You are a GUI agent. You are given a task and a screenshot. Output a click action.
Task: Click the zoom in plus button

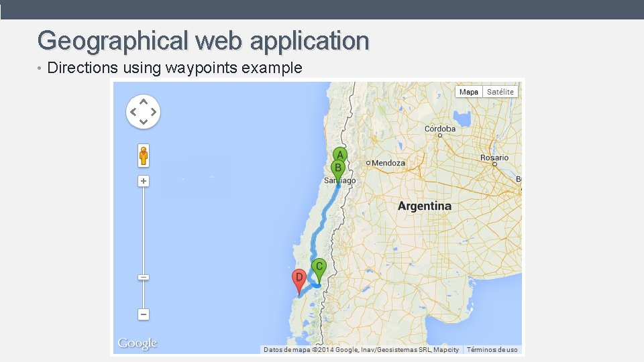click(144, 181)
